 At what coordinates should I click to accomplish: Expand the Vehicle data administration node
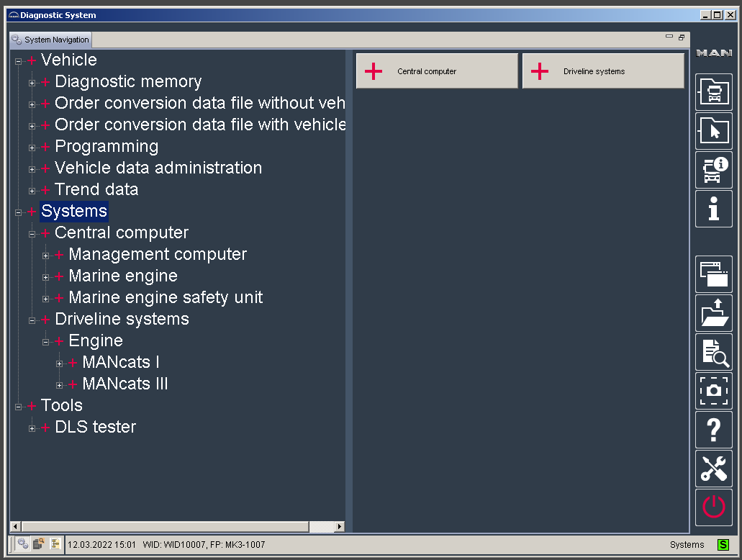[x=32, y=169]
